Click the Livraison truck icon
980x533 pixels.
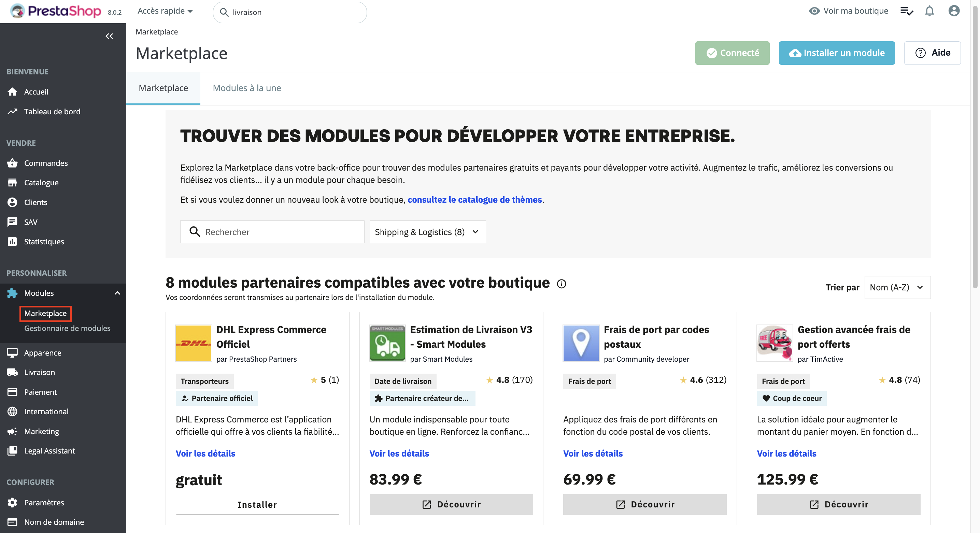pos(12,372)
